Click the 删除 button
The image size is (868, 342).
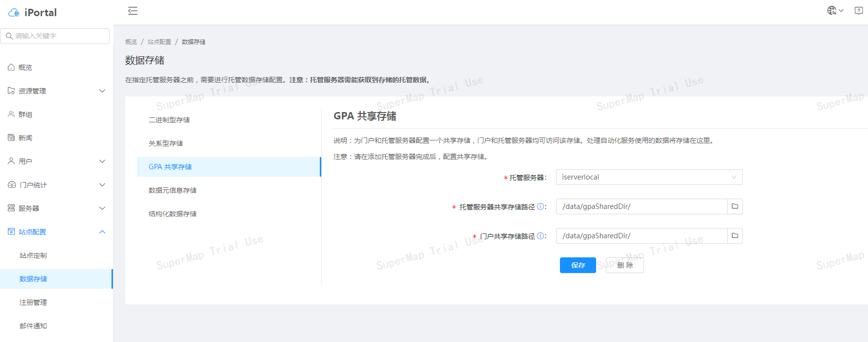624,265
